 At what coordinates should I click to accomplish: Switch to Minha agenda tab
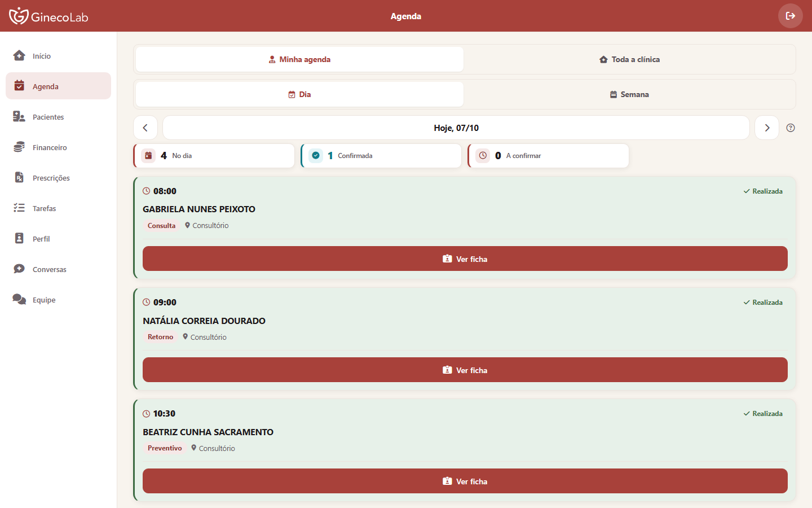299,59
